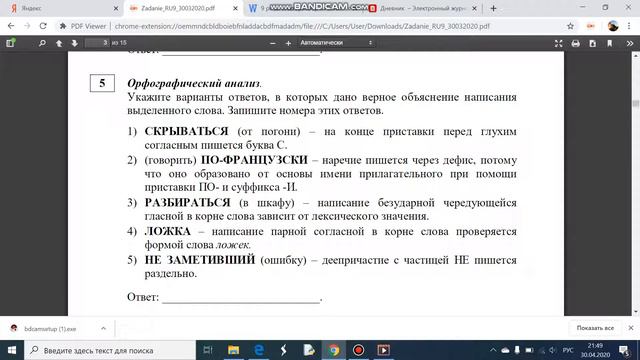Go forward in browser history
This screenshot has width=640, height=360.
pyautogui.click(x=27, y=26)
